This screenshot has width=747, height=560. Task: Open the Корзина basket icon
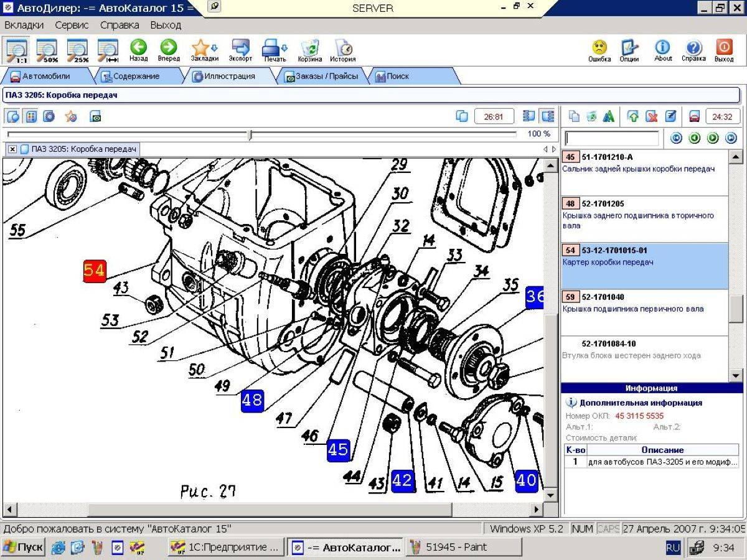click(309, 47)
